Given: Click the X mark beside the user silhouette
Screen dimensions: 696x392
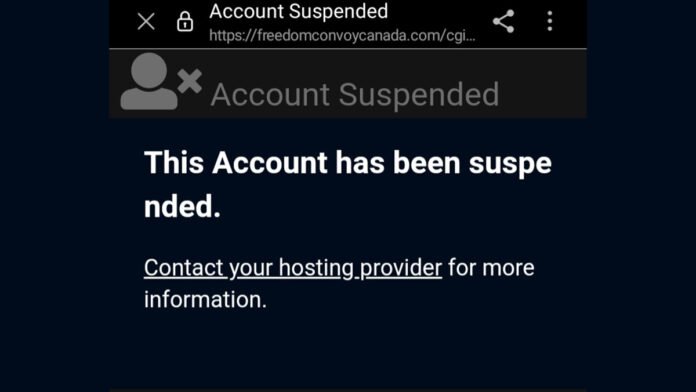Looking at the screenshot, I should point(190,81).
